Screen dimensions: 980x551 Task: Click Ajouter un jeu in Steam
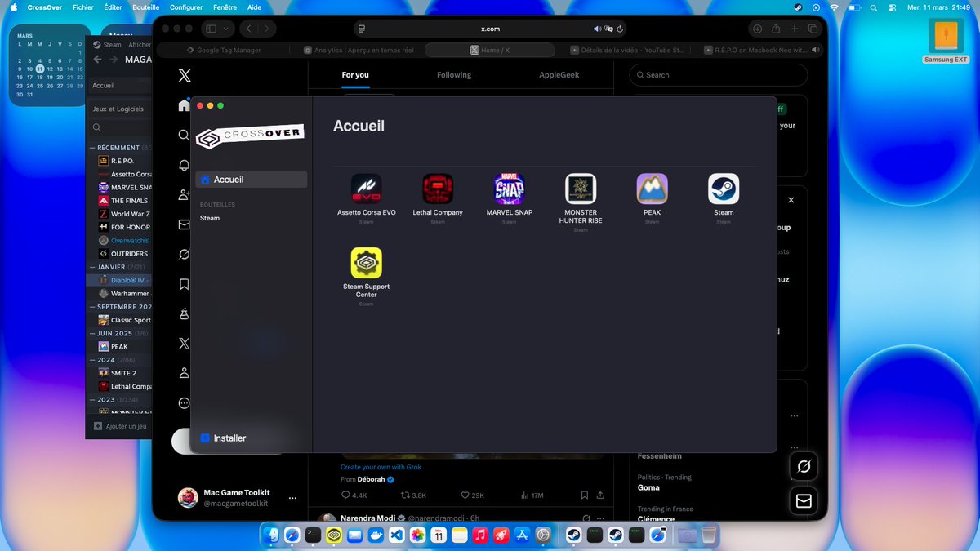pyautogui.click(x=121, y=426)
